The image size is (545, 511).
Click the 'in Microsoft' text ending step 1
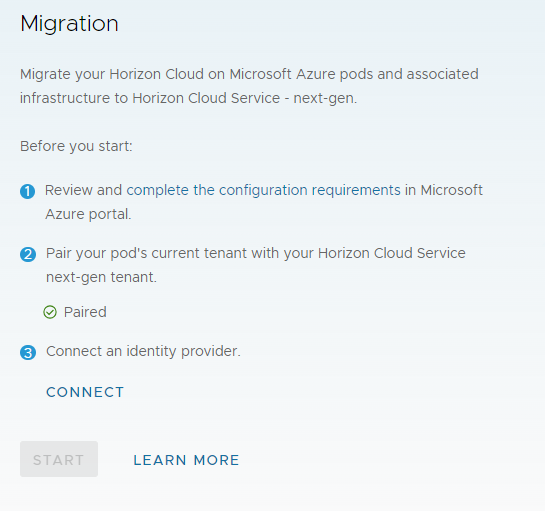[x=444, y=190]
